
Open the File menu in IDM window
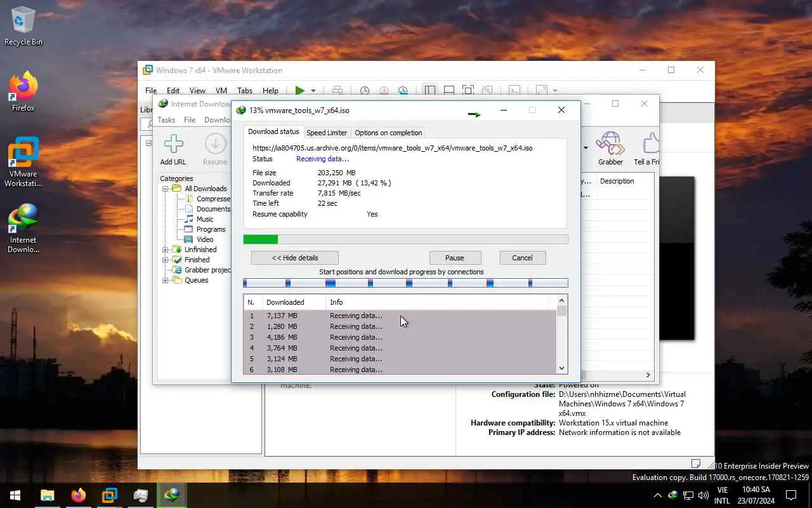pyautogui.click(x=190, y=120)
